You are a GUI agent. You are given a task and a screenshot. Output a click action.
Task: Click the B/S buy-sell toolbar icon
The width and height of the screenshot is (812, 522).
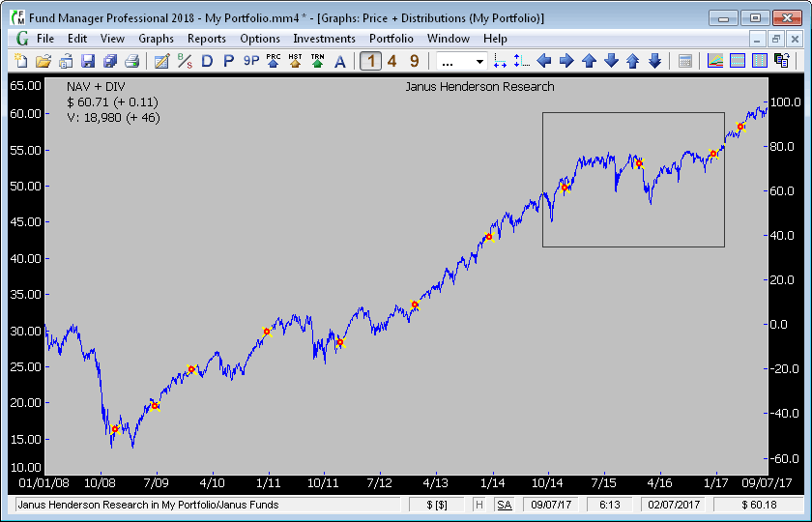[x=185, y=61]
